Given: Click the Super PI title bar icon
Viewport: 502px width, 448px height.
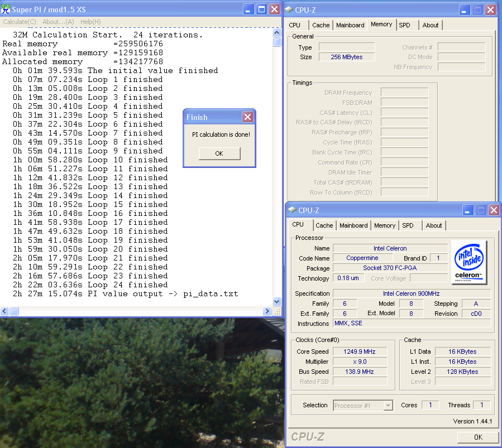Looking at the screenshot, I should point(6,9).
